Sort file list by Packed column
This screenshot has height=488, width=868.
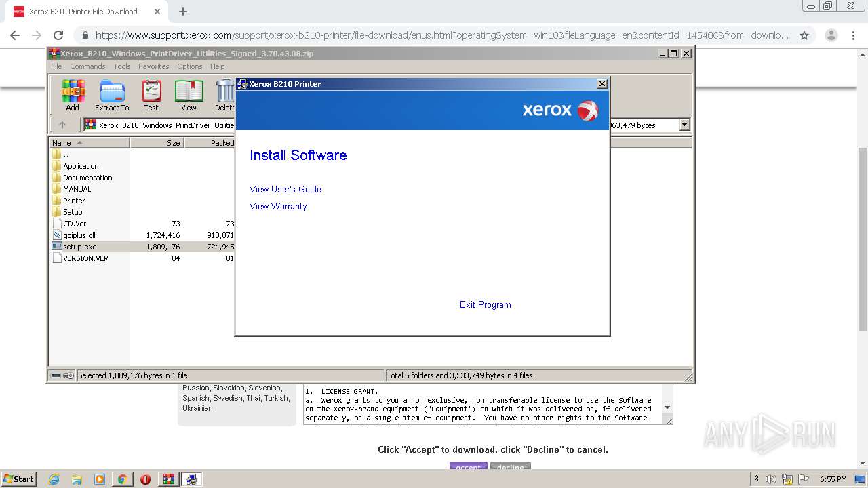pos(210,142)
